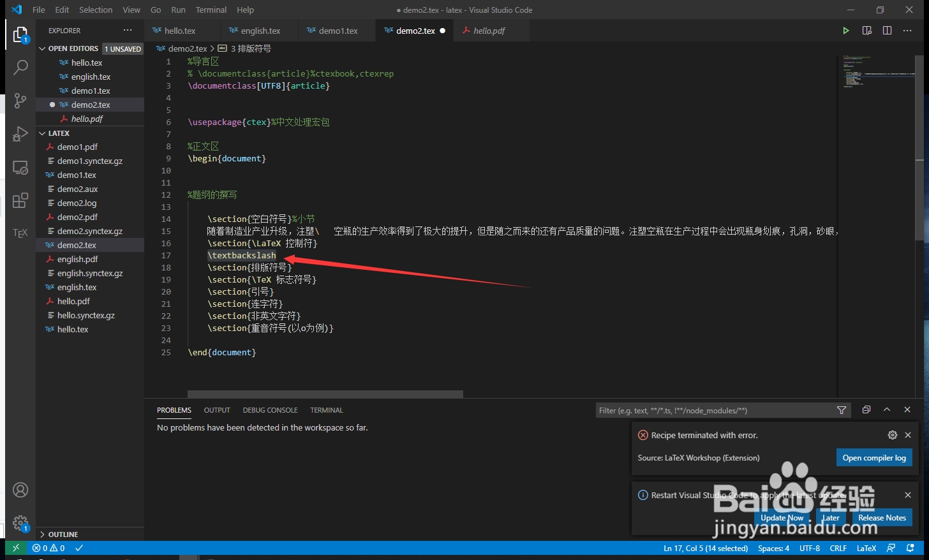This screenshot has width=929, height=560.
Task: Open notifications bell in status bar
Action: pyautogui.click(x=912, y=548)
